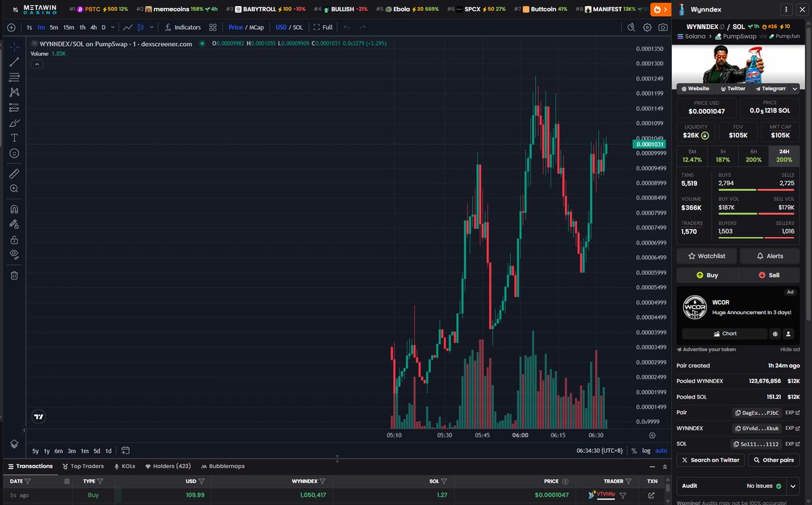
Task: Toggle magnet mode on the drawing toolbar
Action: (14, 208)
